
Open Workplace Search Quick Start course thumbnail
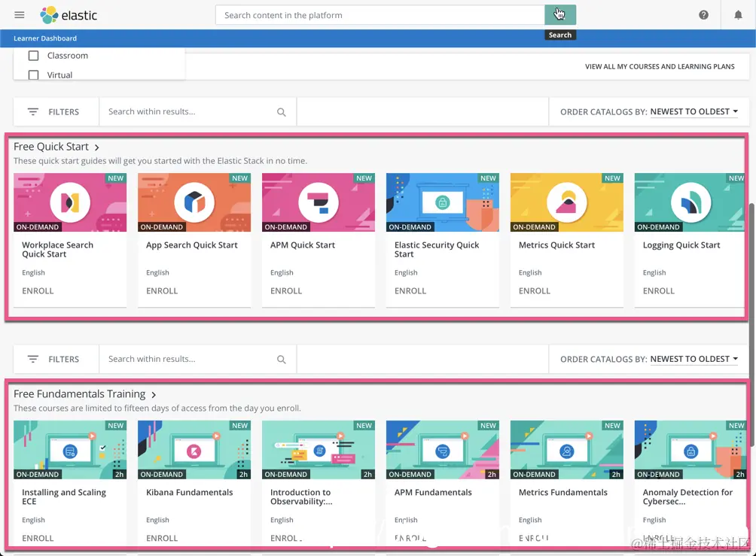(70, 202)
